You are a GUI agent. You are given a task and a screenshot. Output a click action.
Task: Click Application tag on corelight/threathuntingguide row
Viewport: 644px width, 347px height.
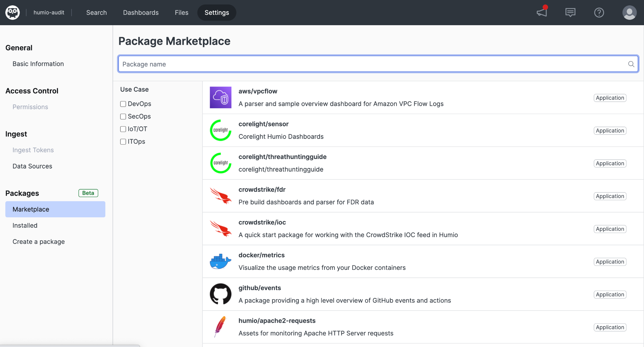click(x=610, y=163)
